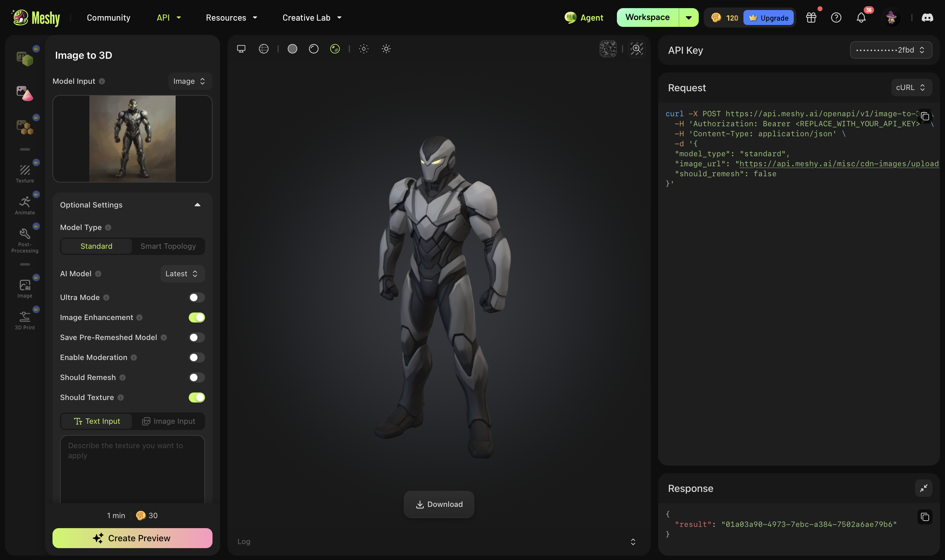
Task: Open the Animate tool
Action: pos(24,206)
